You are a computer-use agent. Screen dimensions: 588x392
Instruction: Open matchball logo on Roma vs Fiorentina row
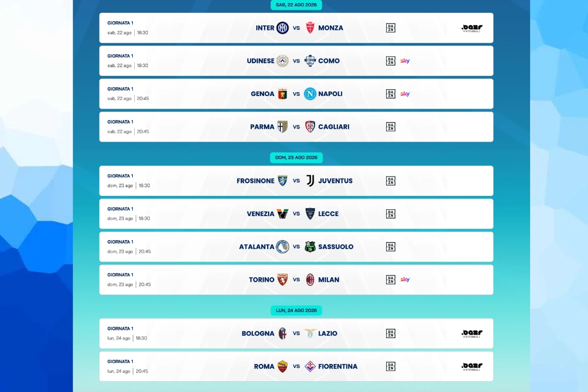[x=472, y=367]
